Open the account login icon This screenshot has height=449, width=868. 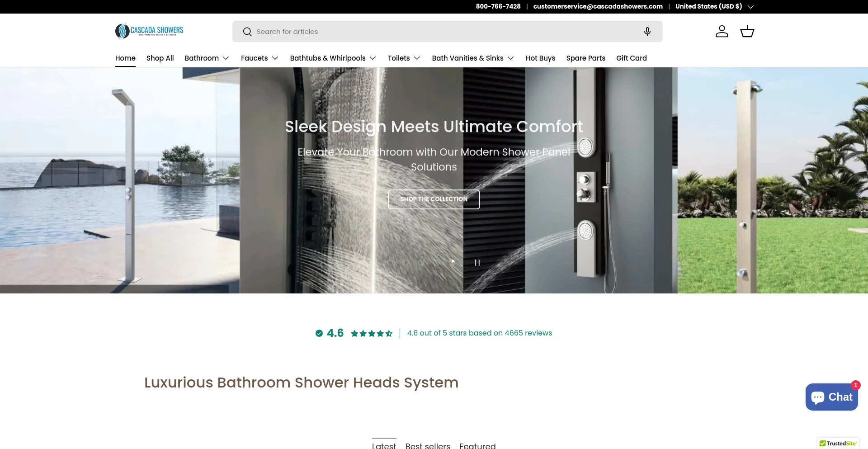[x=722, y=31]
